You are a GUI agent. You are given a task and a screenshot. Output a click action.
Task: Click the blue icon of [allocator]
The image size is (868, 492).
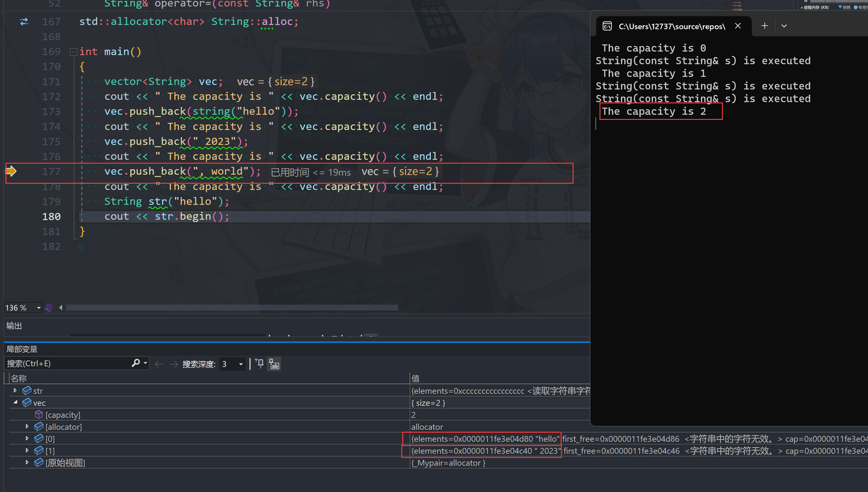coord(39,427)
